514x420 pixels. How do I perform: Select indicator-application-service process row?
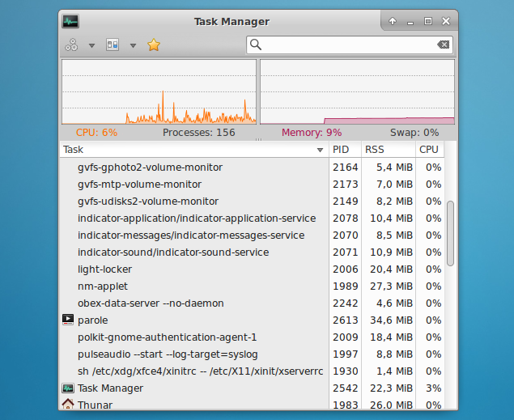pyautogui.click(x=197, y=218)
